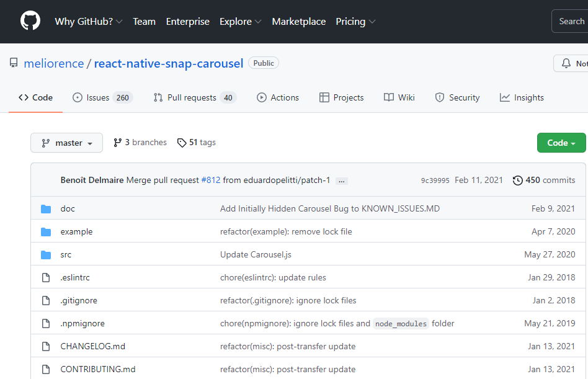Expand the Explore menu
Screen dimensions: 588x379
[x=241, y=21]
